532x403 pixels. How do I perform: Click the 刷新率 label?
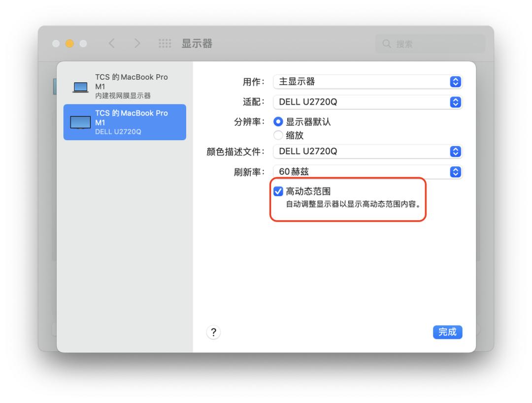pyautogui.click(x=249, y=172)
